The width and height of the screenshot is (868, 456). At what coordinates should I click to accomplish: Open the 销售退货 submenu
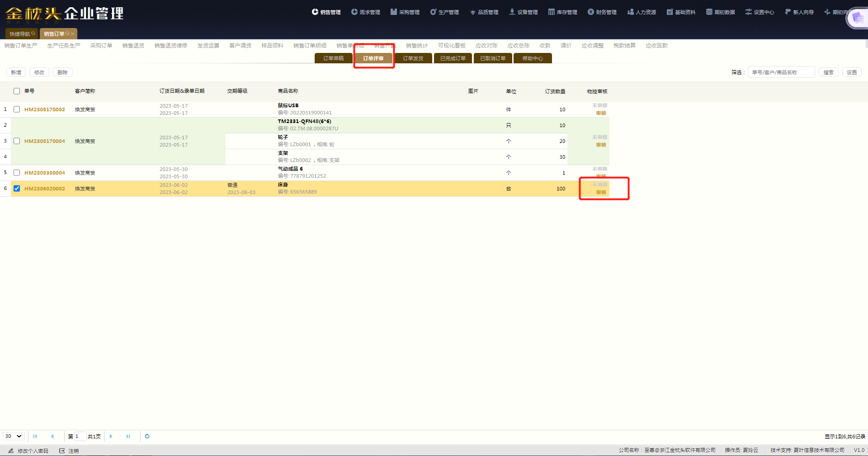(x=133, y=46)
